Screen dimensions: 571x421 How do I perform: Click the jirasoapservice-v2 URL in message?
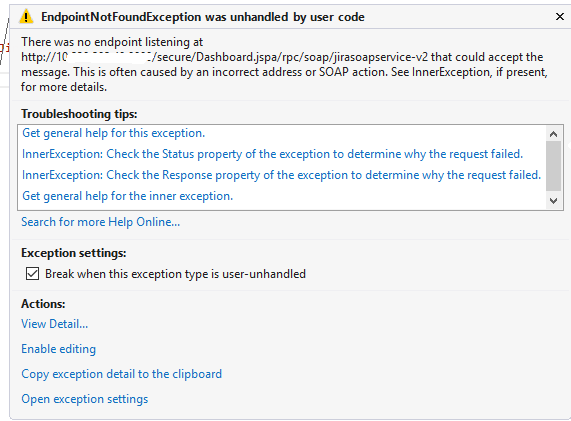[x=225, y=57]
